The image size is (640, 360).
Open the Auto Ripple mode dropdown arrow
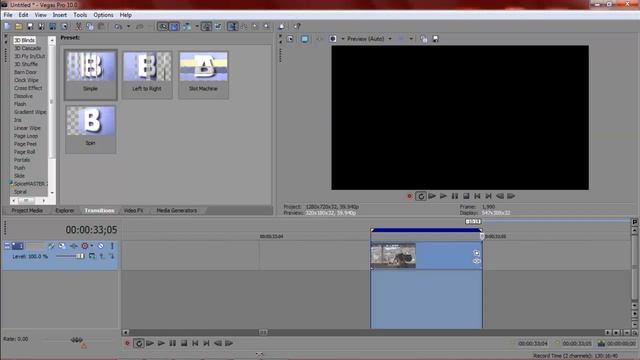[197, 27]
